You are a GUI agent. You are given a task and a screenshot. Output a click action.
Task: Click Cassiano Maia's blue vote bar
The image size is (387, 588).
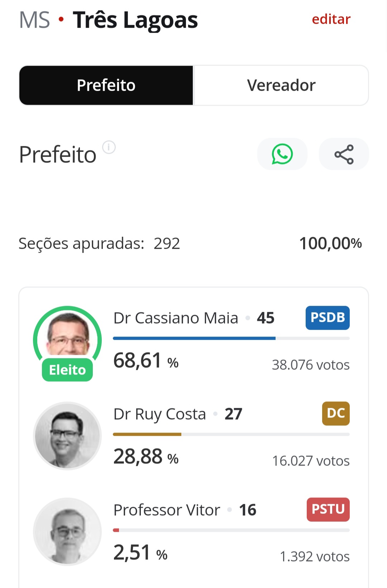pyautogui.click(x=194, y=338)
